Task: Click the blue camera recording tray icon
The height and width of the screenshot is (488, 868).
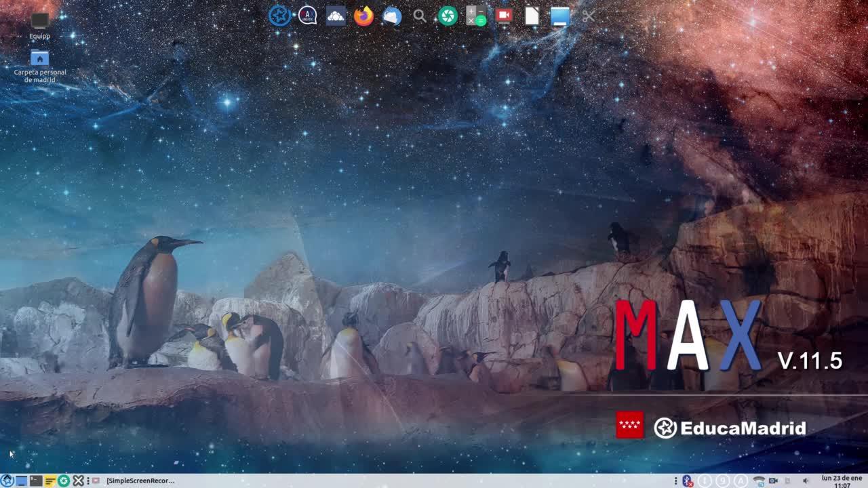Action: [773, 481]
